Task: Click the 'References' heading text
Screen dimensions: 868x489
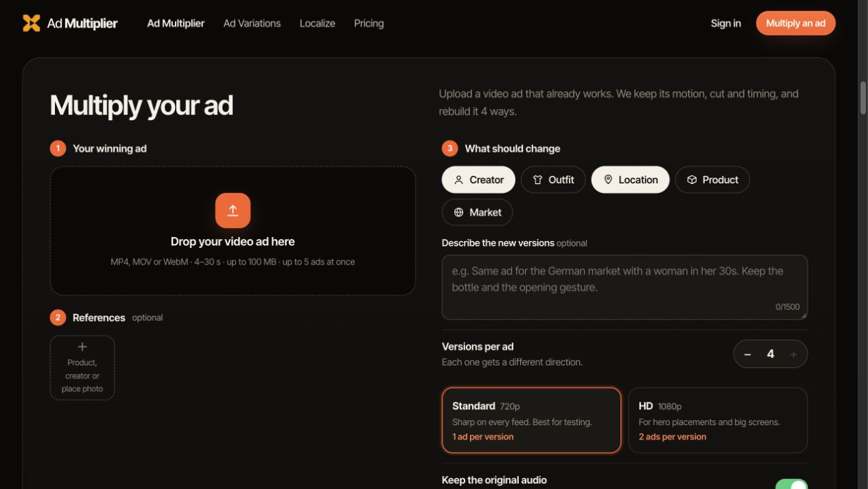Action: coord(99,317)
